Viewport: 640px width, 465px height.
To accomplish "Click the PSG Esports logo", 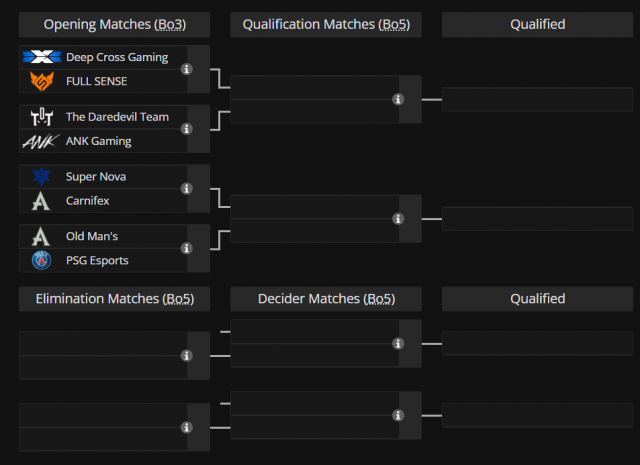I will tap(42, 260).
